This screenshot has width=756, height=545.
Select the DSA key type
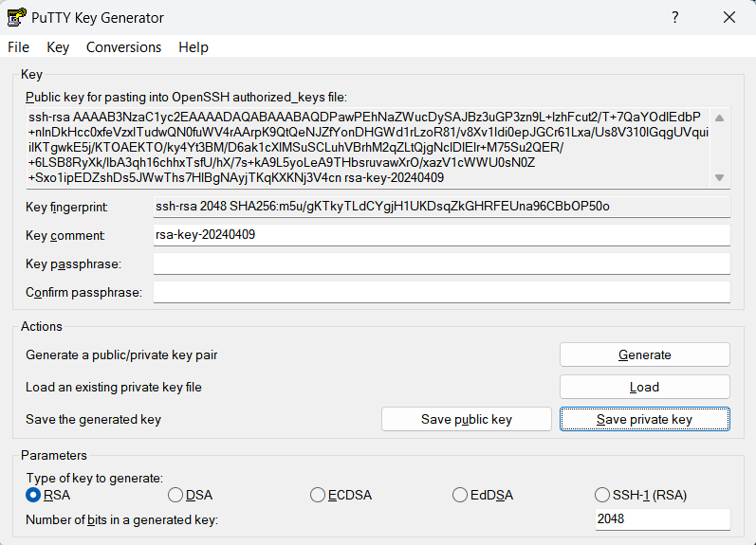[191, 495]
